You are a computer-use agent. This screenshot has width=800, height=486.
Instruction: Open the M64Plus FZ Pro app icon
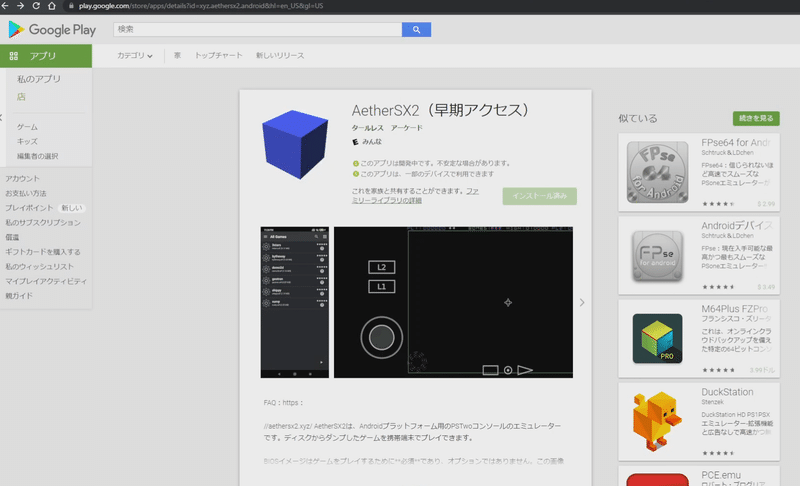click(x=657, y=339)
